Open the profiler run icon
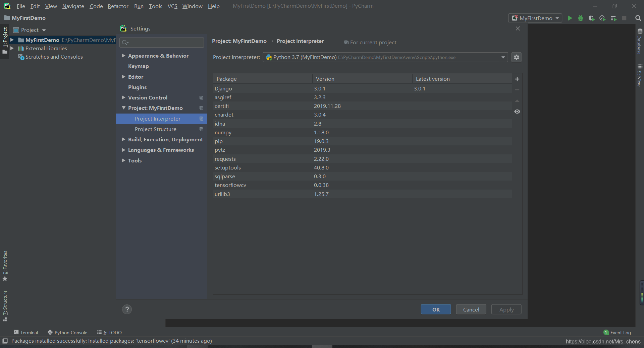The width and height of the screenshot is (644, 348). pos(602,18)
